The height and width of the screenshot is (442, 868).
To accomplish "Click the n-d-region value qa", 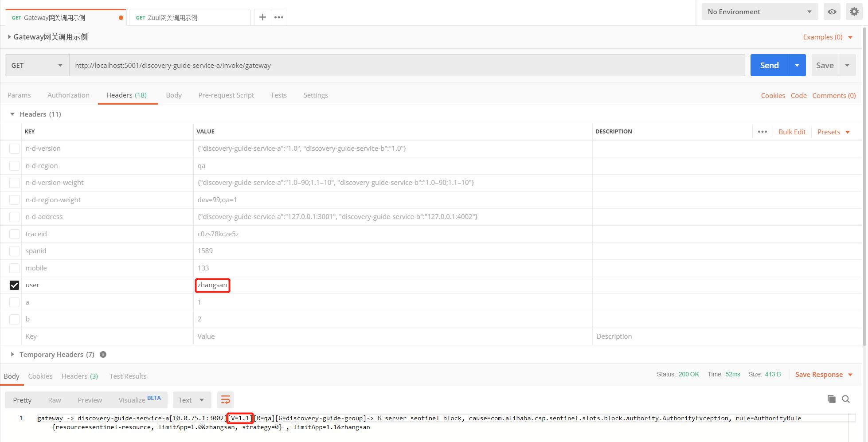I will point(201,166).
